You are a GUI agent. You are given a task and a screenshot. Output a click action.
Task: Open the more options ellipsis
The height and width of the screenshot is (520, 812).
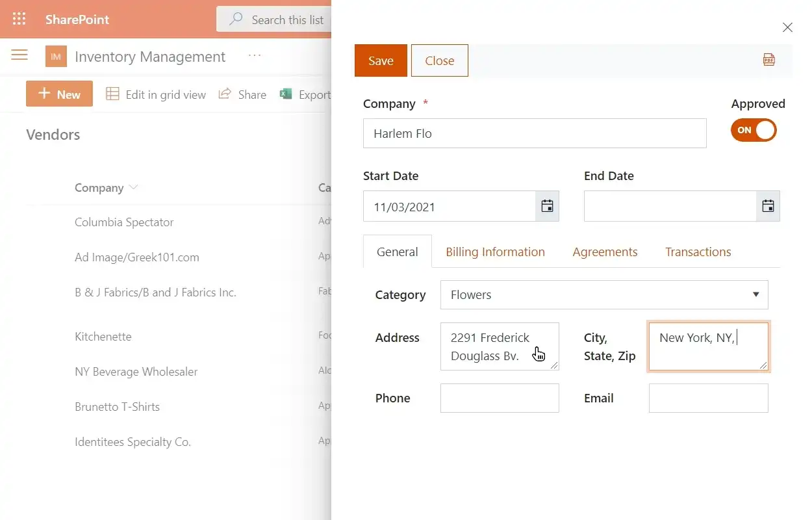255,56
